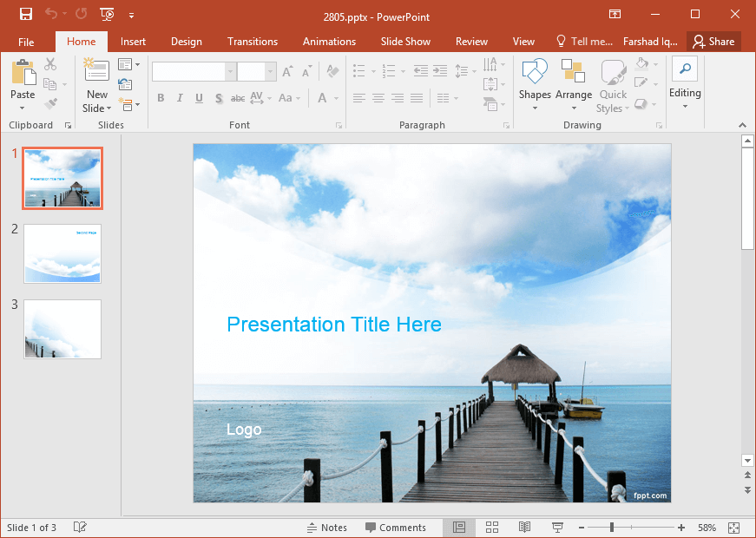Select slide 2 thumbnail in slide panel
The image size is (756, 538).
62,253
